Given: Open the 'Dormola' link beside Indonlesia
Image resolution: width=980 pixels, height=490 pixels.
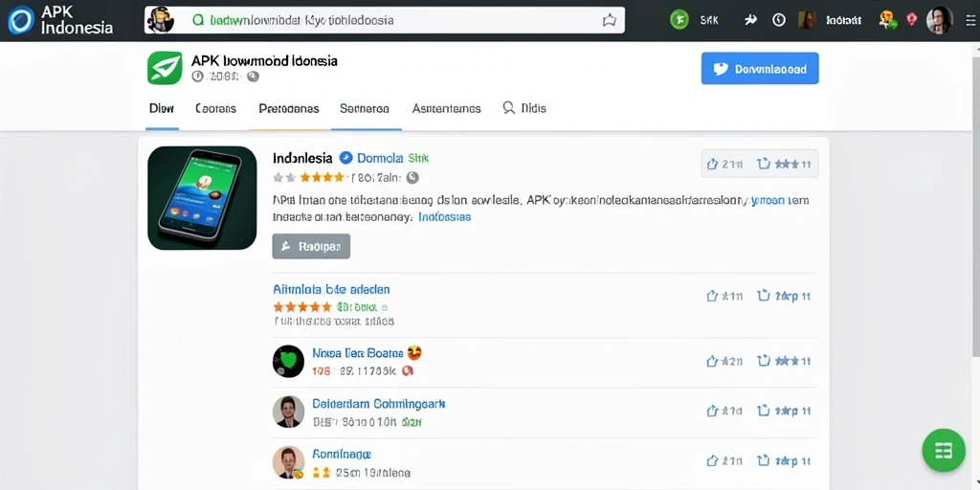Looking at the screenshot, I should point(379,158).
